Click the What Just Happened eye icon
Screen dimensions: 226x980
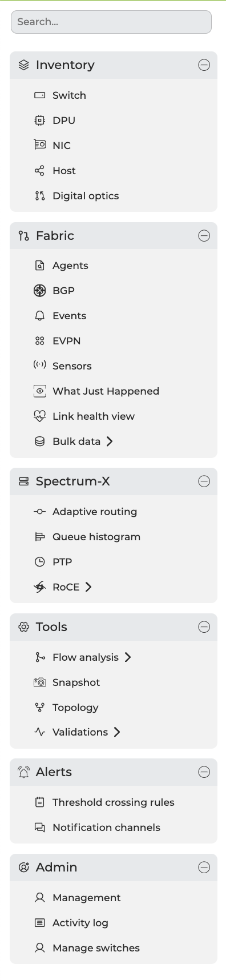39,391
